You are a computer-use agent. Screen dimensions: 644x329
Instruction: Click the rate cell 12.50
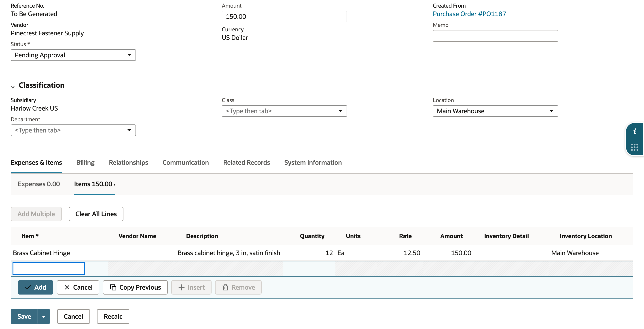coord(412,253)
